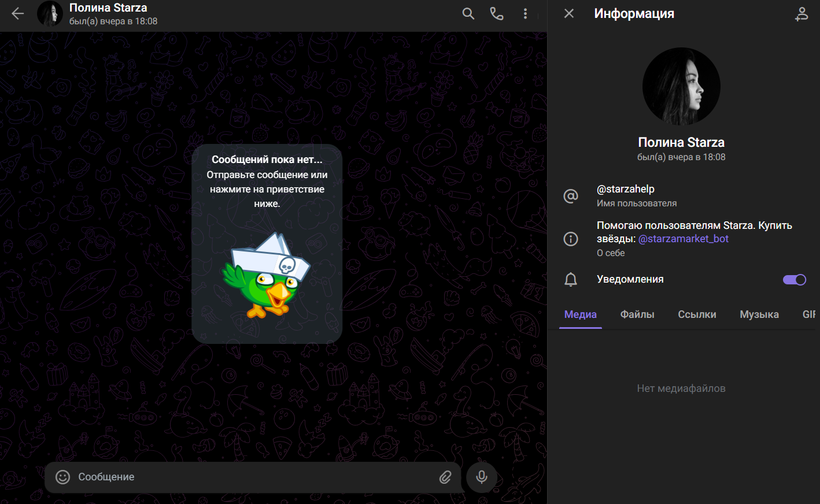Image resolution: width=820 pixels, height=504 pixels.
Task: Click the small avatar in chat header
Action: (50, 14)
